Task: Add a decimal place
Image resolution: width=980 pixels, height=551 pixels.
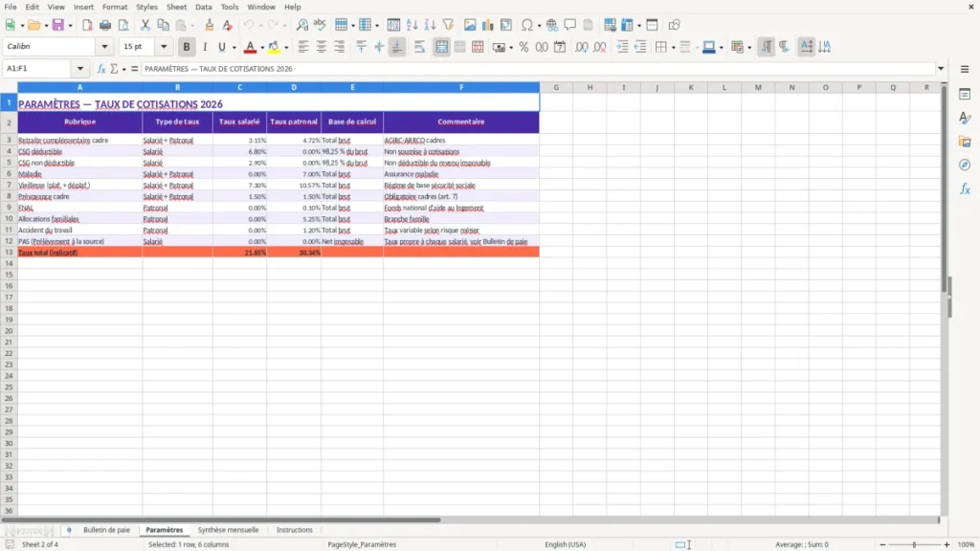Action: (x=581, y=47)
